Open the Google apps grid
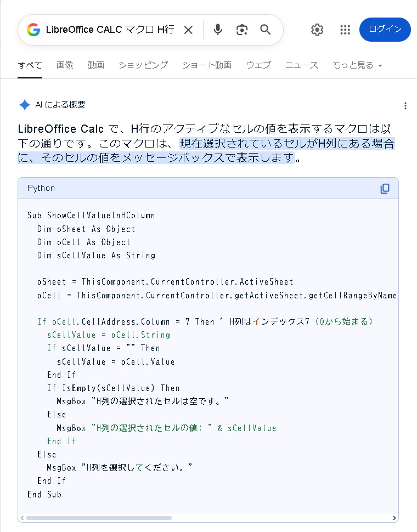The image size is (417, 532). point(345,30)
